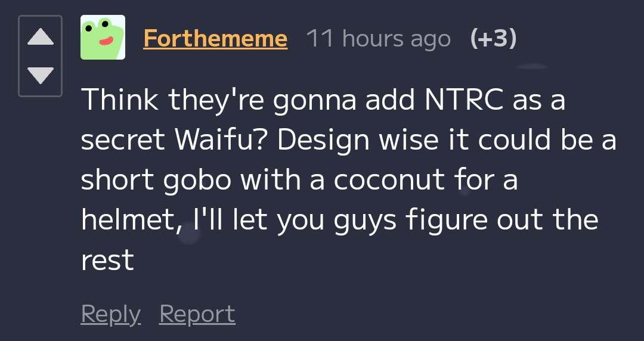The height and width of the screenshot is (341, 644).
Task: Click the word 'Think' starting the comment
Action: (x=120, y=100)
